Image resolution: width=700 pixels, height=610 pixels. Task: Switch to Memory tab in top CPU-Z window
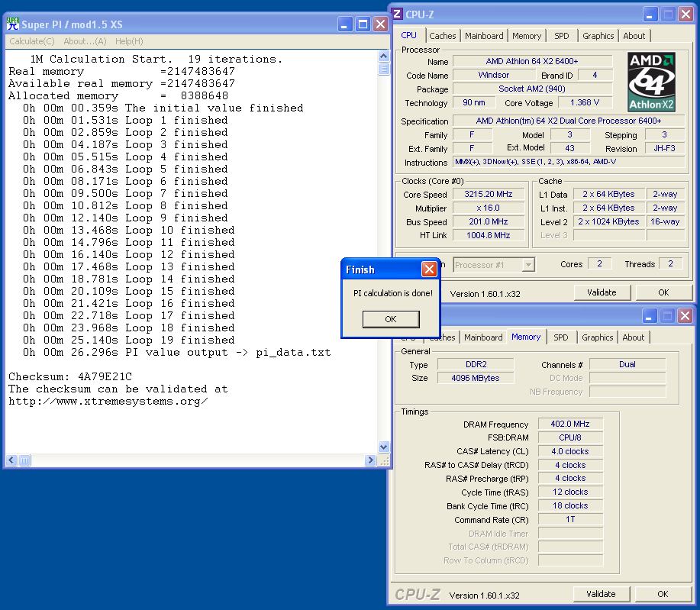[x=527, y=36]
